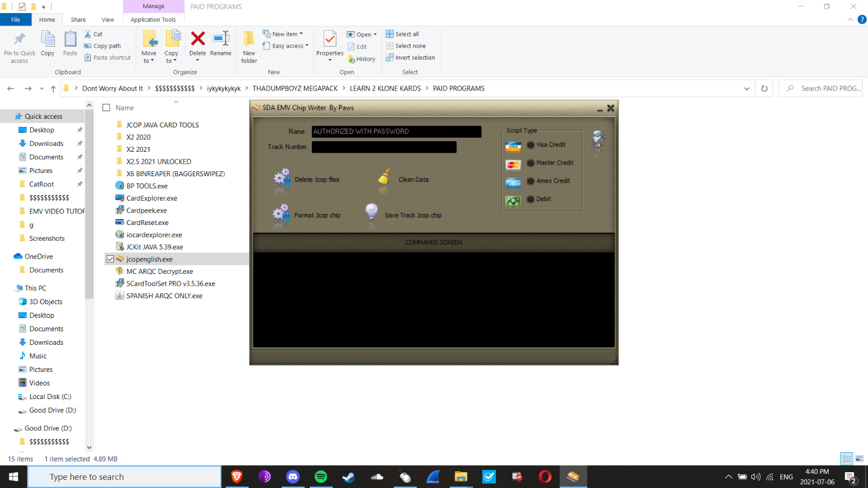Image resolution: width=868 pixels, height=488 pixels.
Task: Click the Rename icon in the ribbon
Action: pyautogui.click(x=221, y=38)
